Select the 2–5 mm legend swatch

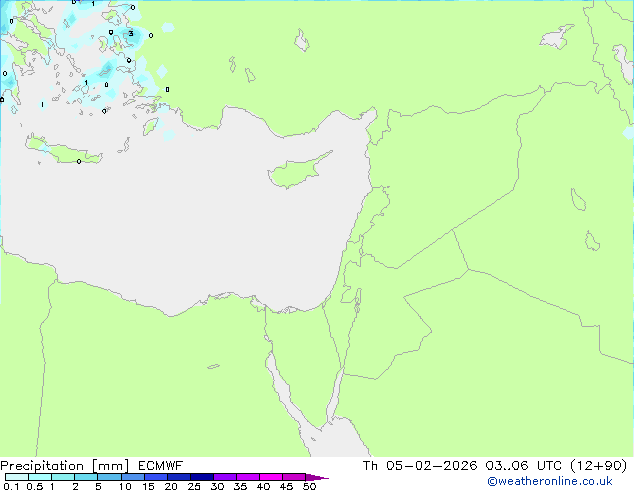(86, 477)
